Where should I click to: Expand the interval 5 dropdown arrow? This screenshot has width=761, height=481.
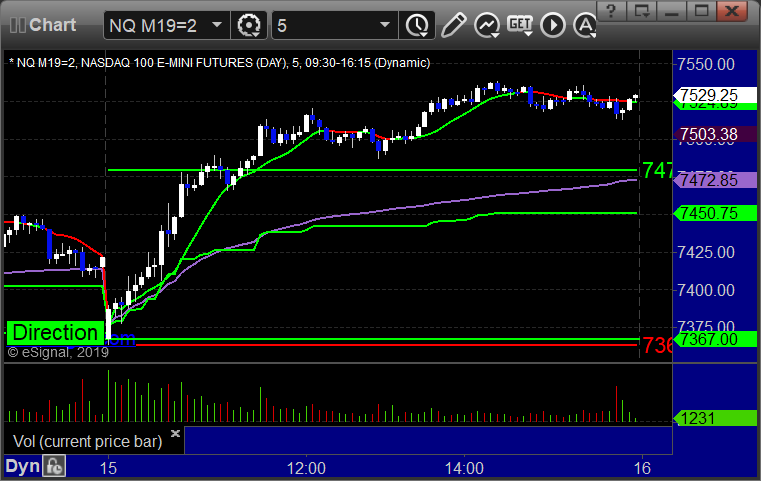pos(385,25)
